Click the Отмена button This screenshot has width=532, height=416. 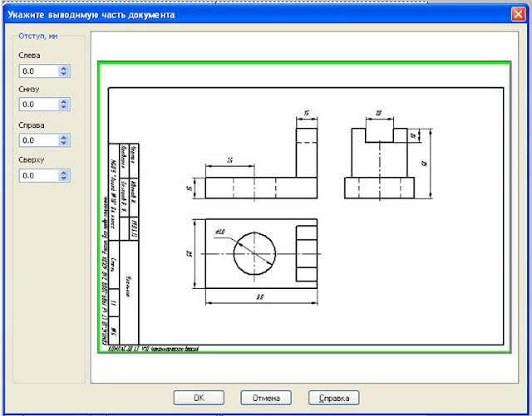click(266, 398)
